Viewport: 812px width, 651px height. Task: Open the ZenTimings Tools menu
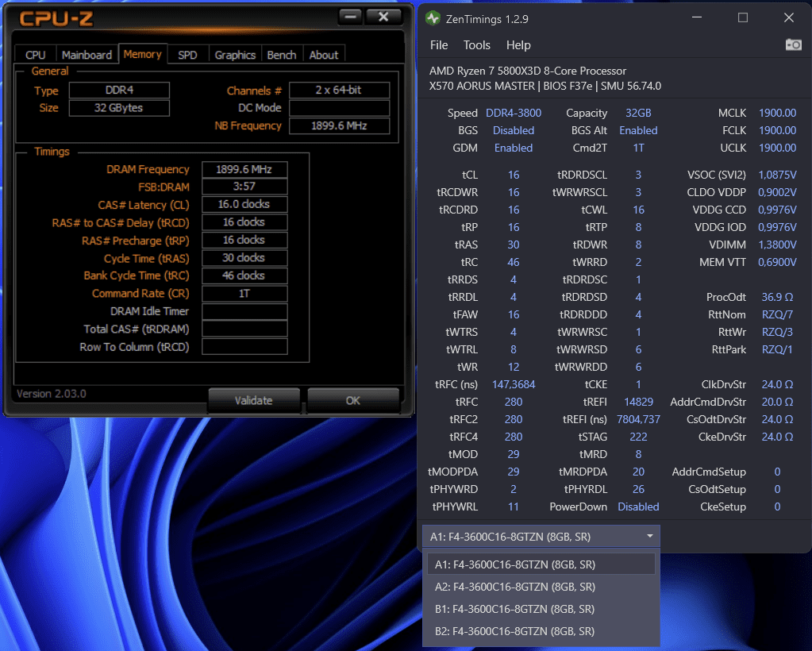(476, 45)
